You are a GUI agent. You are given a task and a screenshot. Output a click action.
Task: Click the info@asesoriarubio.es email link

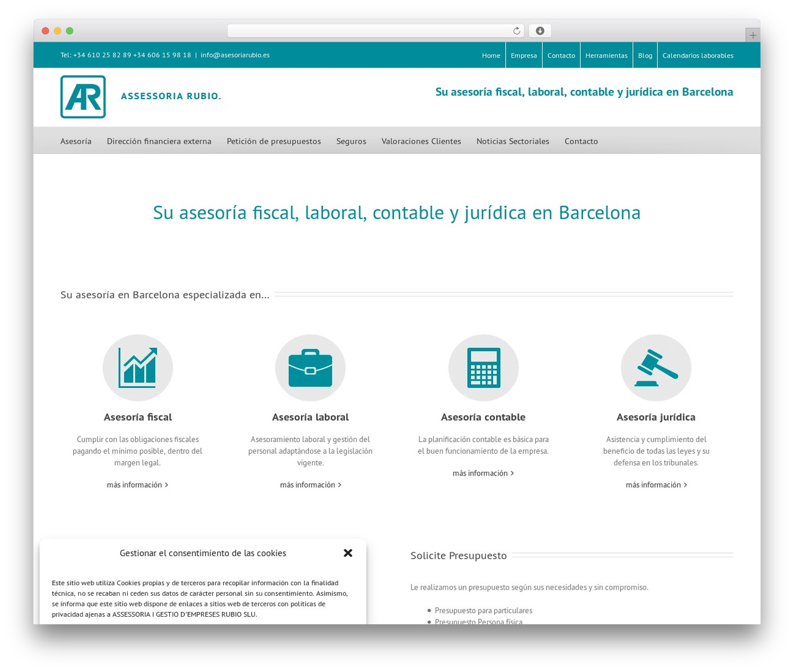235,55
